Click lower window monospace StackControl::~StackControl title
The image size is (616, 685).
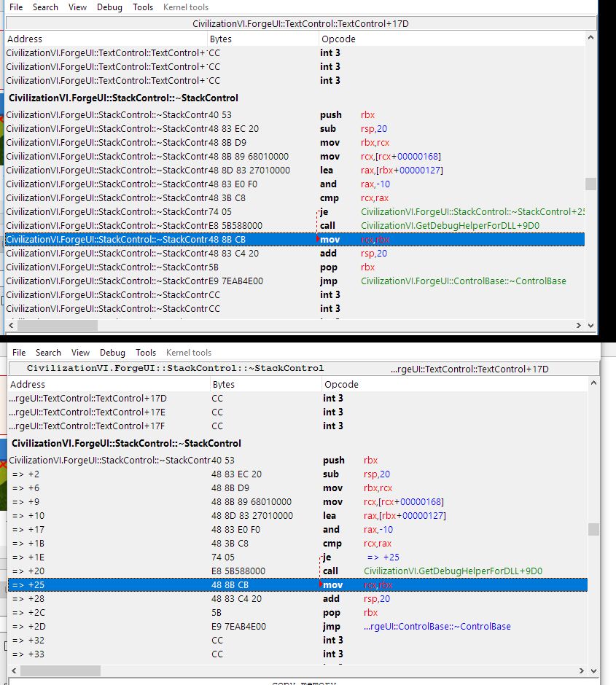click(175, 368)
